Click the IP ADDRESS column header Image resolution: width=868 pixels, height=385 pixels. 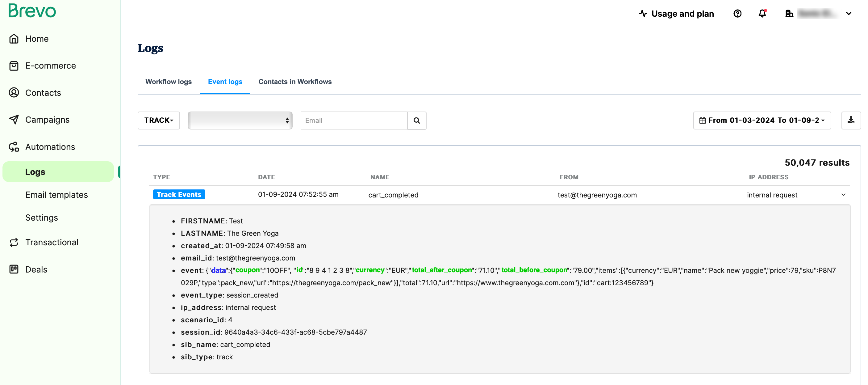769,177
